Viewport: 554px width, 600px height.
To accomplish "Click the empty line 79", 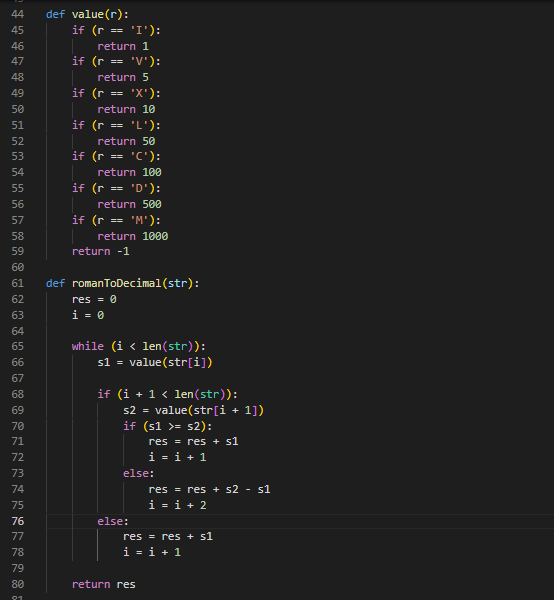I will 298,568.
